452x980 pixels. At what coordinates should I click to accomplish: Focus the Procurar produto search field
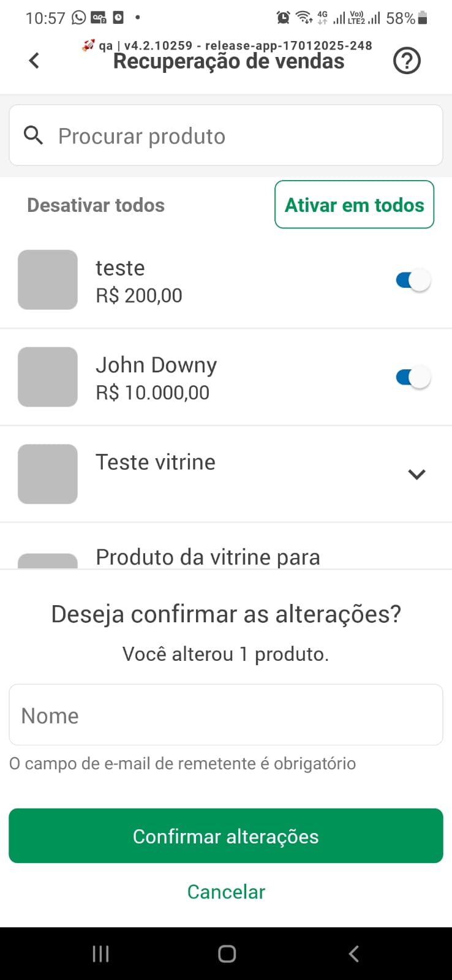coord(226,135)
